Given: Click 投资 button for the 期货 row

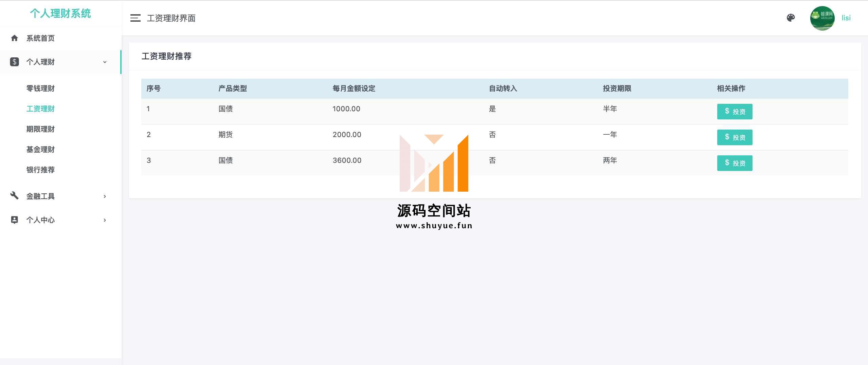Looking at the screenshot, I should coord(735,137).
